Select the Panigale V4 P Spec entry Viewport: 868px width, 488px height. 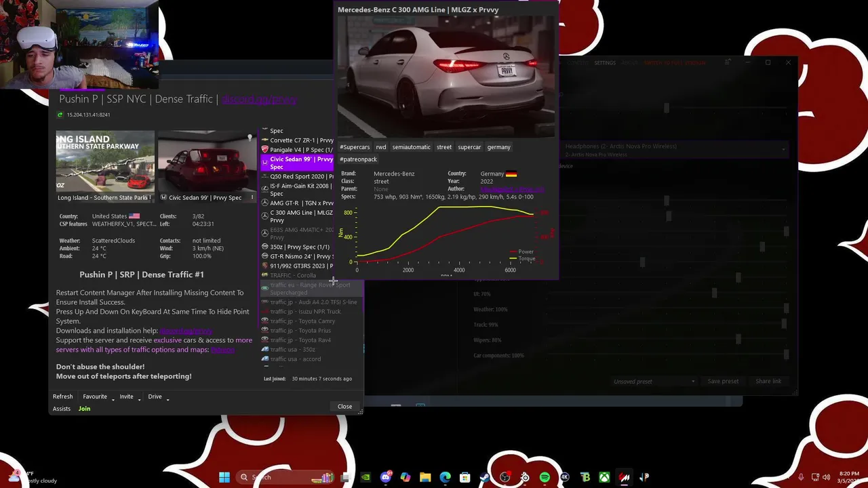[x=297, y=150]
